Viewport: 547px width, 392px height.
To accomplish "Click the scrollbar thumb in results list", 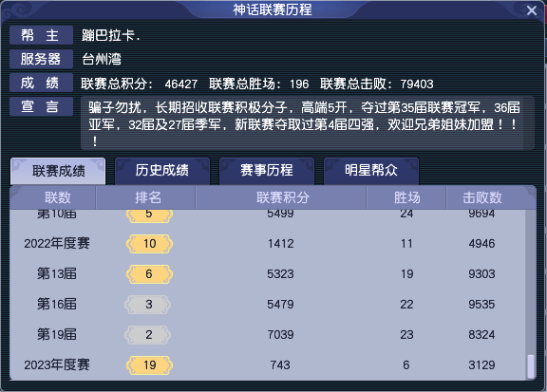I will 531,366.
